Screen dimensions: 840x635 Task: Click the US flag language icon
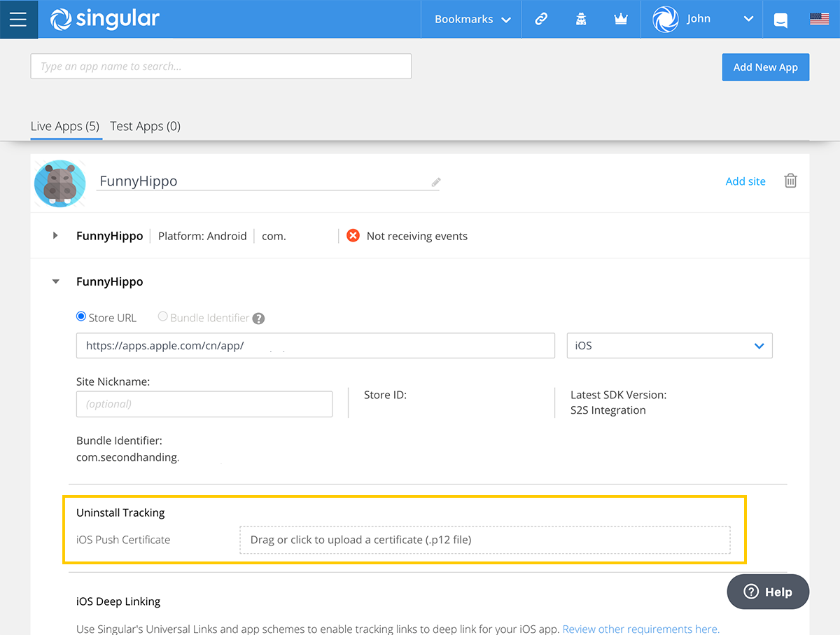[x=819, y=19]
